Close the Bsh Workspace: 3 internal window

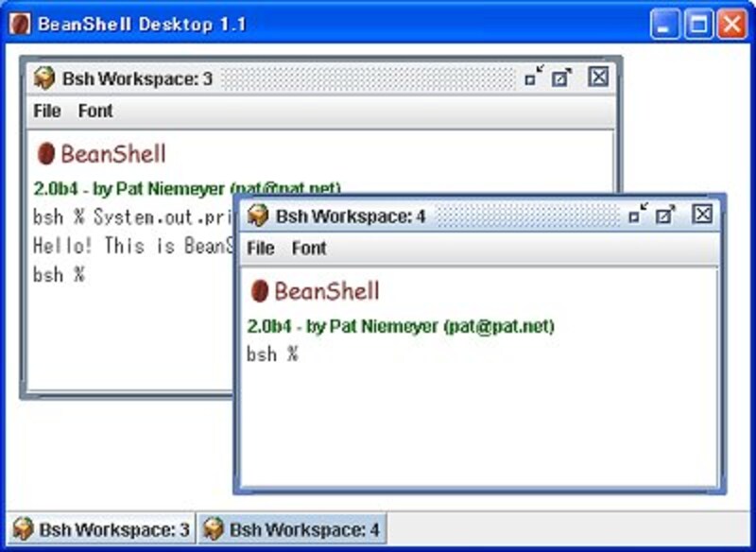tap(598, 77)
